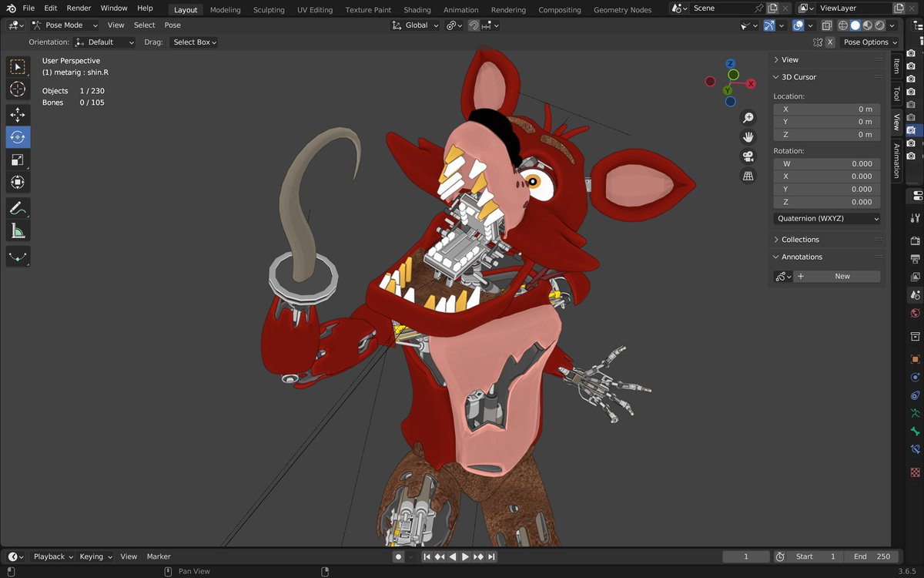Open the Marker menu in timeline
The height and width of the screenshot is (578, 924).
point(159,556)
